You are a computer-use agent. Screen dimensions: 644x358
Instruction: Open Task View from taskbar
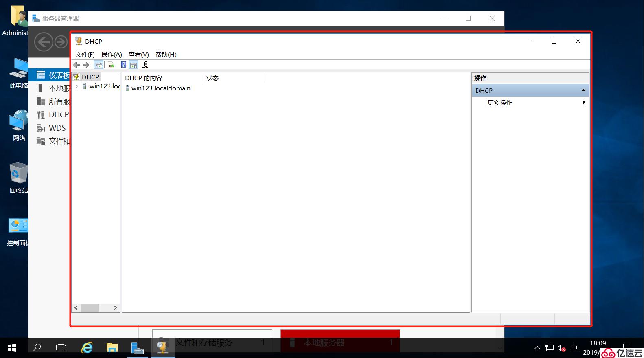click(61, 348)
